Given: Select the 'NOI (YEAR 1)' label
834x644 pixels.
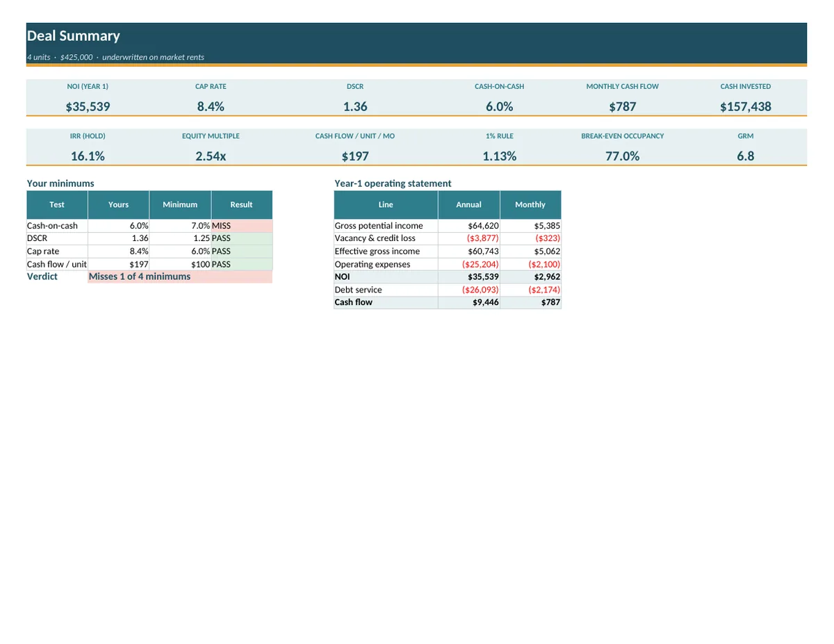Looking at the screenshot, I should (88, 87).
